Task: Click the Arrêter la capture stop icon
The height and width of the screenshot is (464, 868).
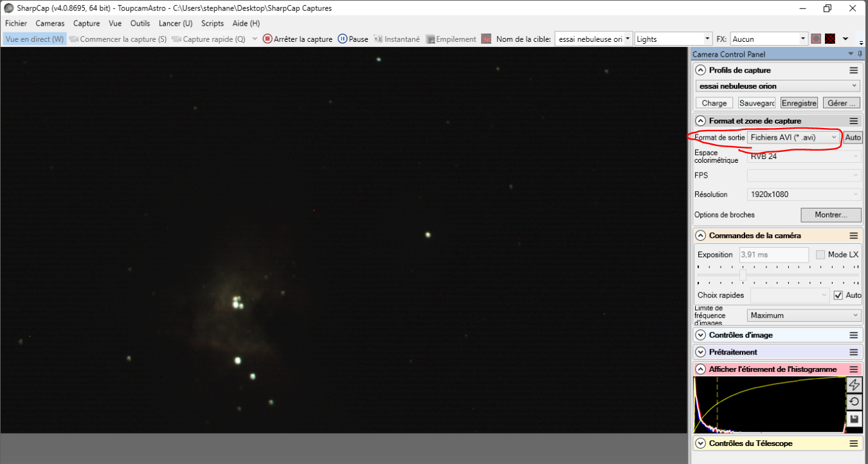Action: tap(267, 39)
